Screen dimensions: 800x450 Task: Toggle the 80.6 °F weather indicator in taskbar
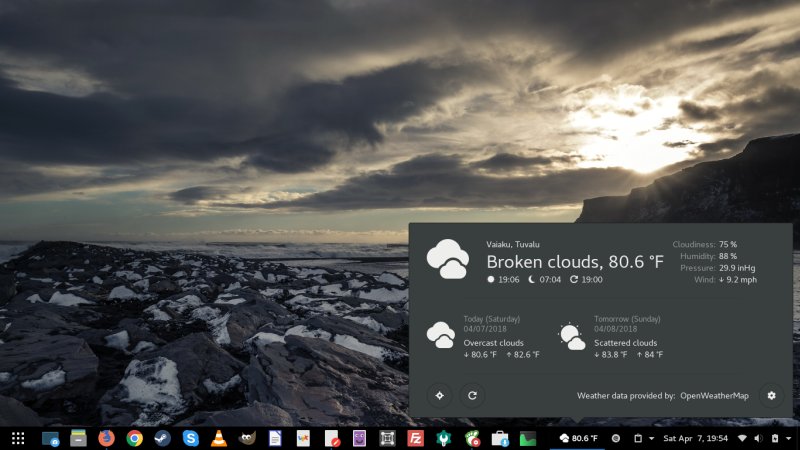pos(579,438)
